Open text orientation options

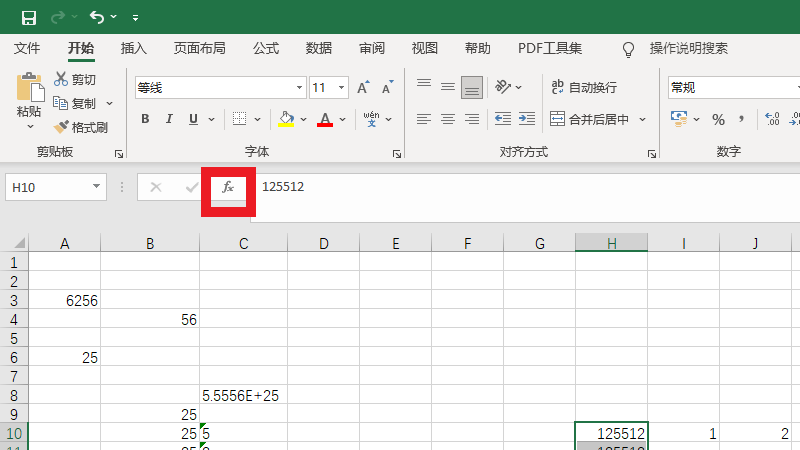pos(508,87)
